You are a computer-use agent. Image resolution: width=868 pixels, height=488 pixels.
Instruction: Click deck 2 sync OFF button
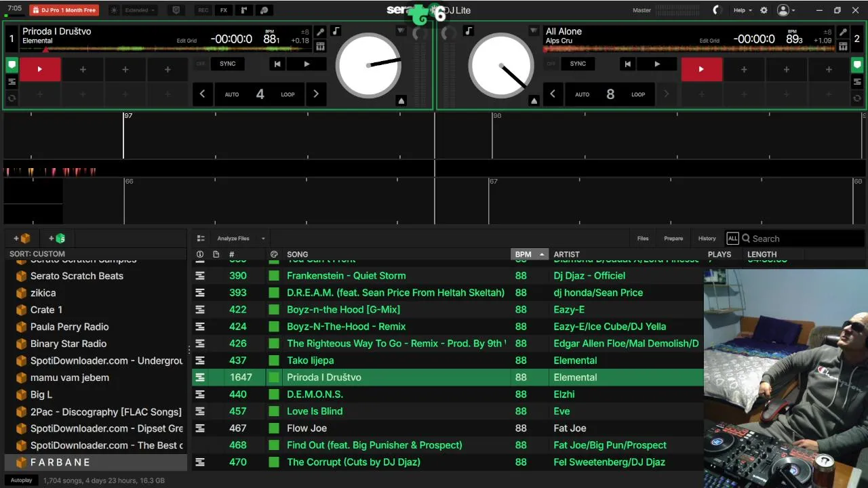point(551,64)
